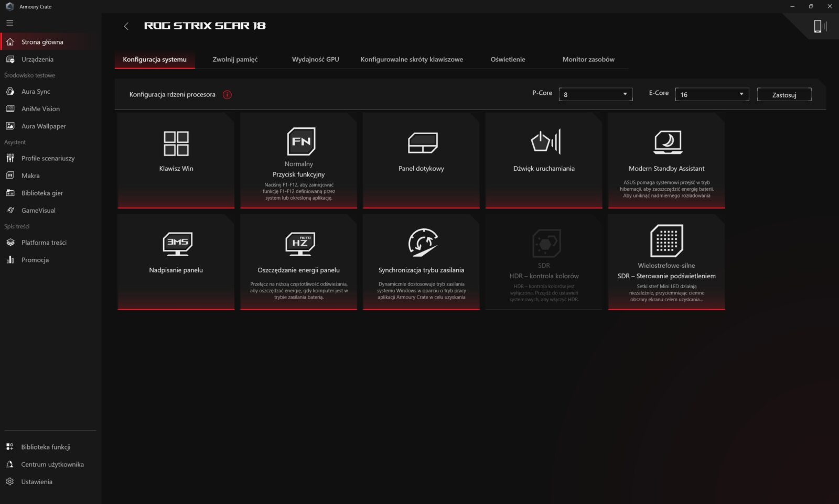The width and height of the screenshot is (839, 504).
Task: Go back using the arrow beside ROG STRIX SCAR 18
Action: click(x=126, y=26)
